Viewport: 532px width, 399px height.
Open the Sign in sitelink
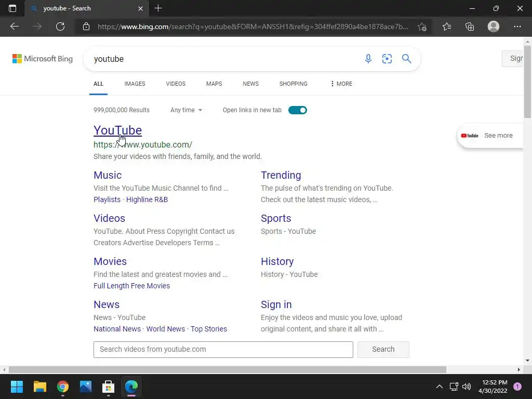click(276, 304)
